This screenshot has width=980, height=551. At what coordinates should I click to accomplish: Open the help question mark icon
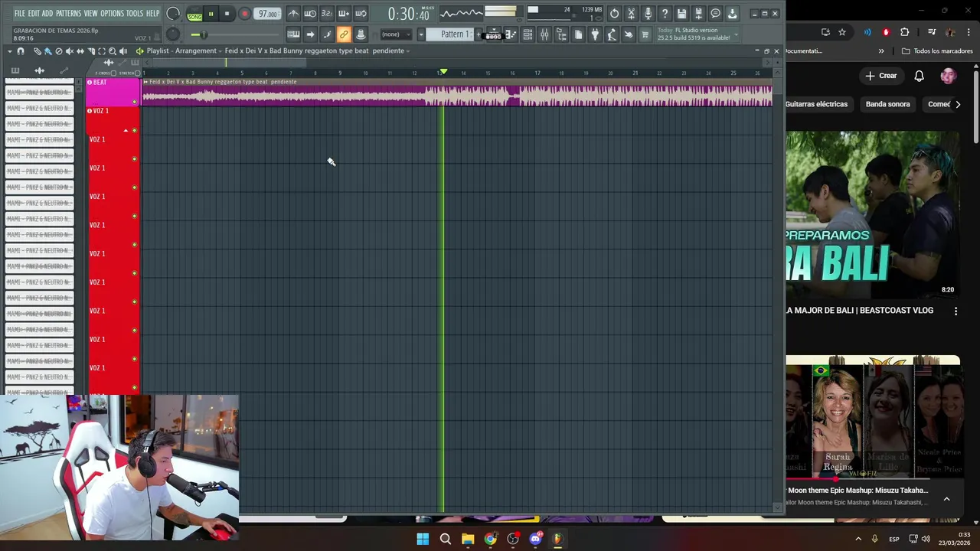pos(665,14)
